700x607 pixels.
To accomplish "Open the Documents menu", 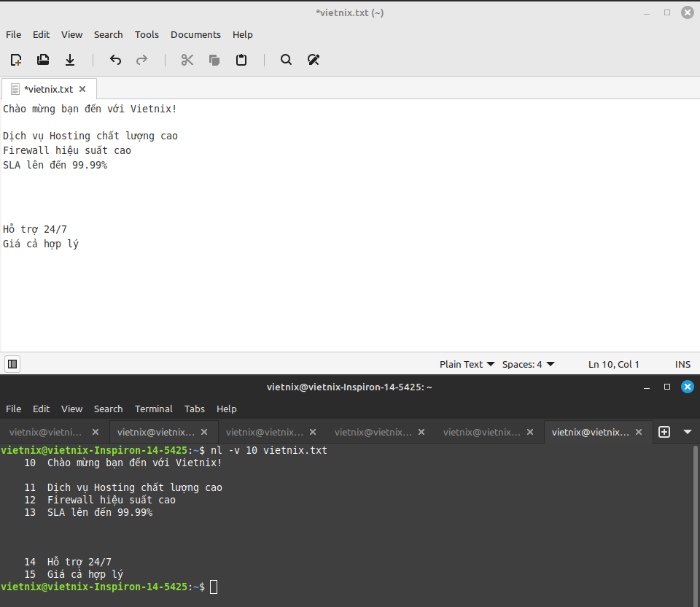I will [195, 34].
